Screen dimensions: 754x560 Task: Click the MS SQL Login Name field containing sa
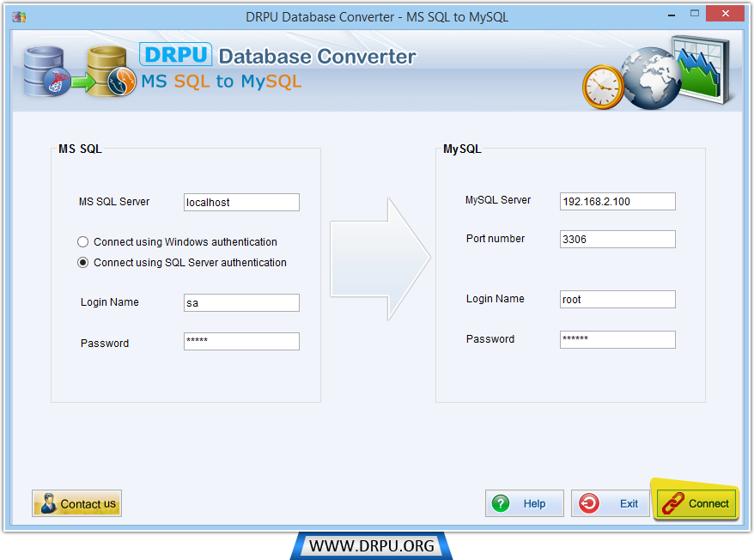241,302
